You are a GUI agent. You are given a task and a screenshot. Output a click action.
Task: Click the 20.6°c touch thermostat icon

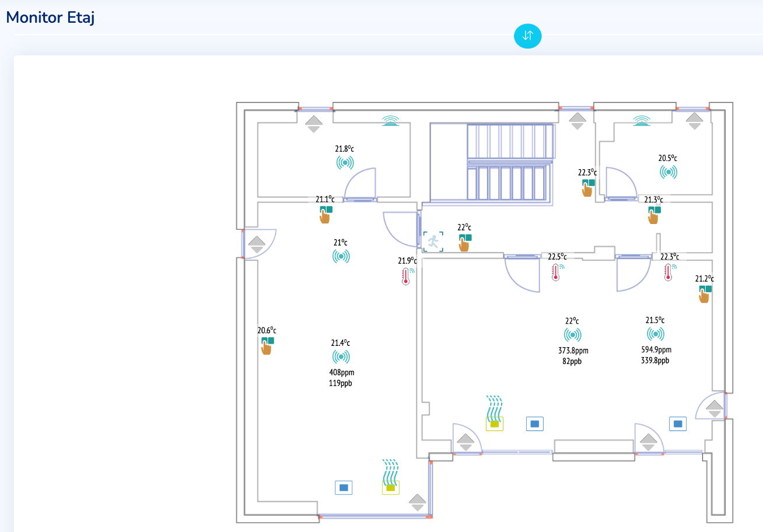click(x=267, y=345)
